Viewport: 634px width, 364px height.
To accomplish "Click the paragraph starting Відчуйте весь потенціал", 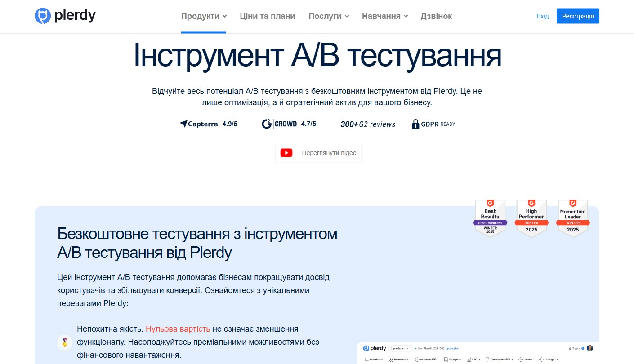I will (x=317, y=97).
